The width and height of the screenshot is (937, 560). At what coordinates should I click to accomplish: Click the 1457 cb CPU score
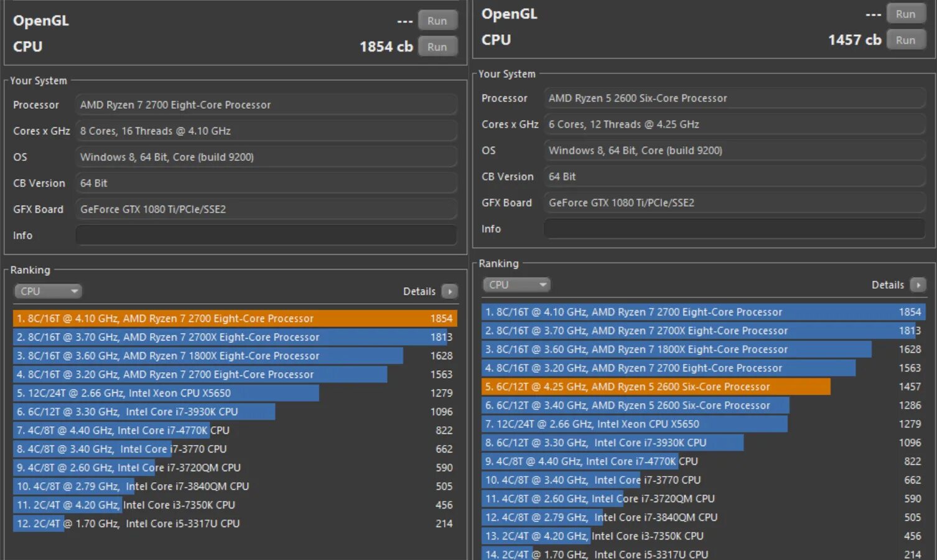coord(855,40)
